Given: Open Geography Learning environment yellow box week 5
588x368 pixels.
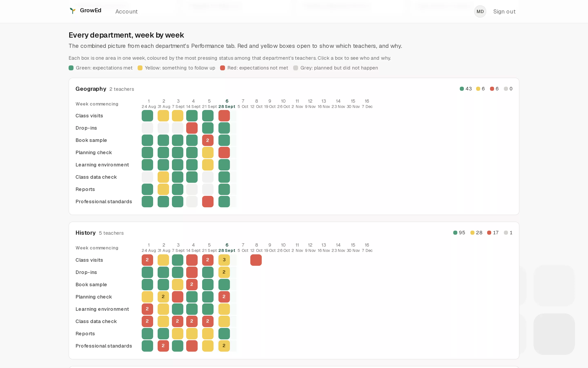Looking at the screenshot, I should click(x=208, y=165).
